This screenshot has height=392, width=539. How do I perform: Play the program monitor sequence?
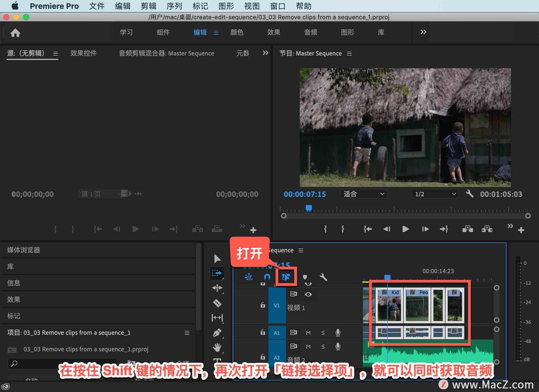[405, 229]
